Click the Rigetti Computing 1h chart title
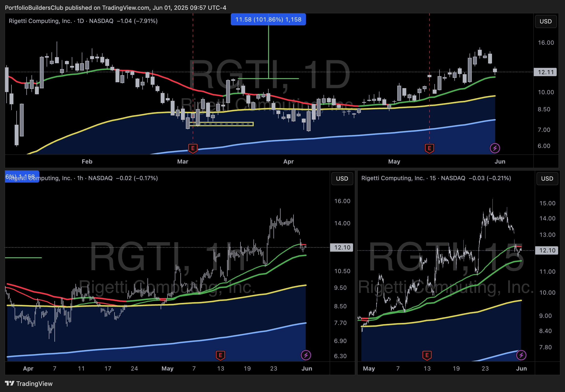565x392 pixels. [x=61, y=178]
